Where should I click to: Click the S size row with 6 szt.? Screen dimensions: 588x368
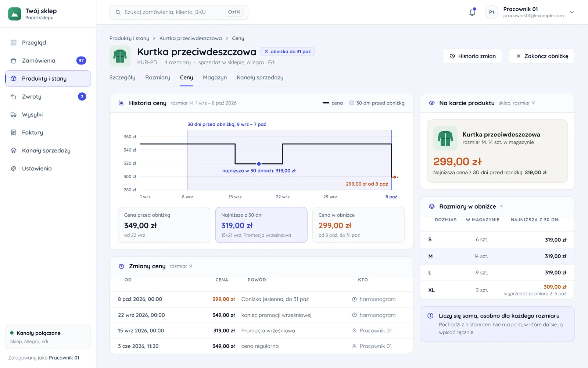pyautogui.click(x=497, y=240)
